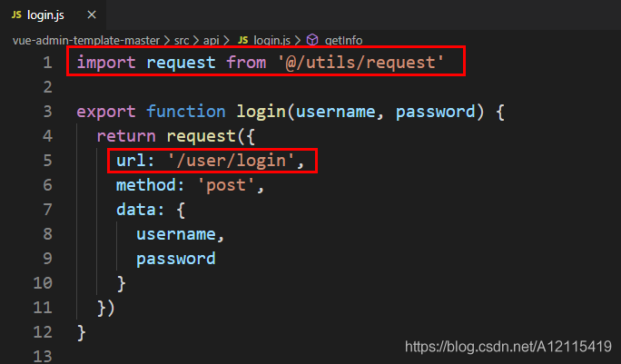The width and height of the screenshot is (621, 364).
Task: Open the src breadcrumb segment
Action: point(182,41)
